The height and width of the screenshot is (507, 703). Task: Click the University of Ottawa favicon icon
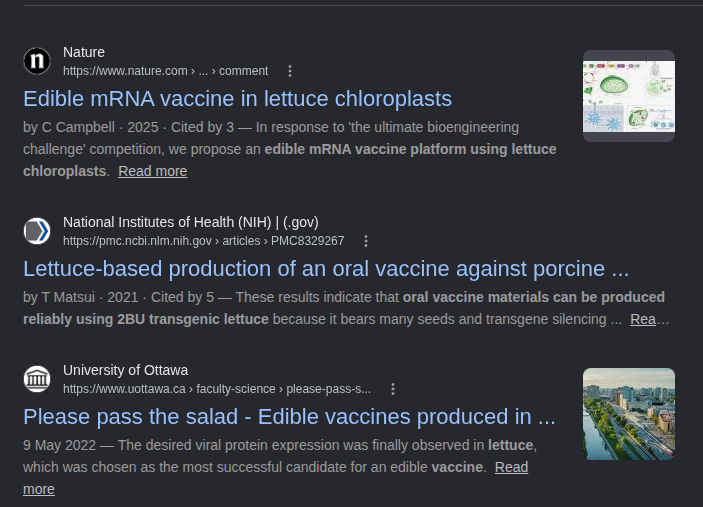click(x=37, y=379)
